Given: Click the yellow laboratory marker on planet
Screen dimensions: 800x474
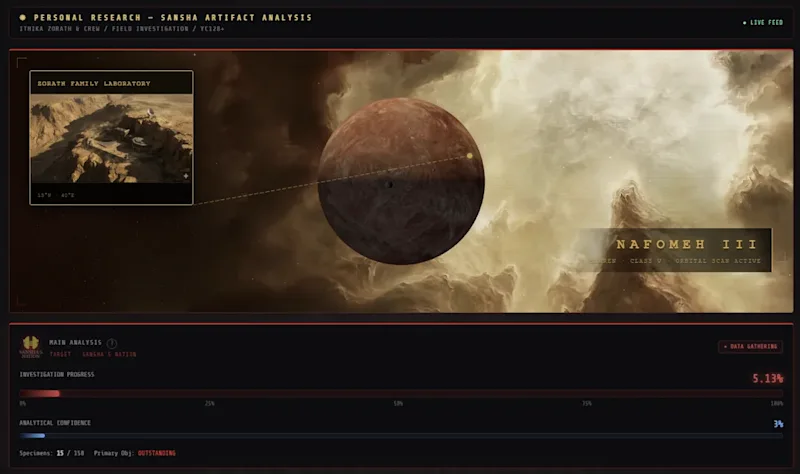Looking at the screenshot, I should (469, 156).
